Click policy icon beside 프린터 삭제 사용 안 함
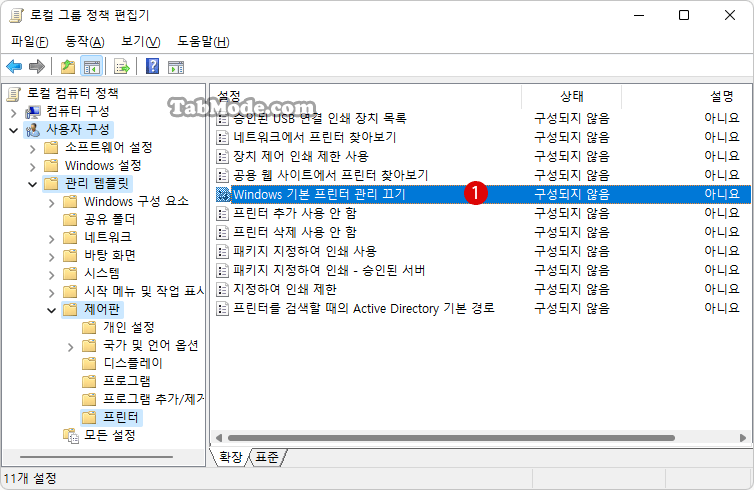This screenshot has width=754, height=490. coord(222,233)
